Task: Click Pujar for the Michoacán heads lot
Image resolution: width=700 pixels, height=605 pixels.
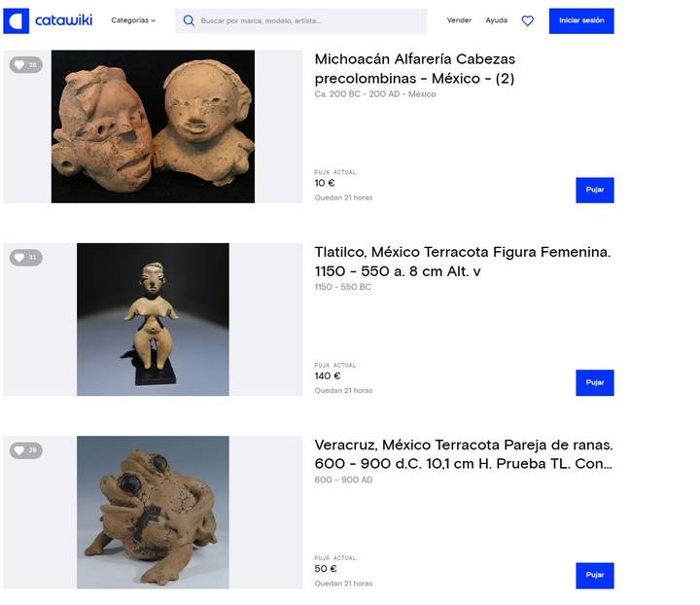Action: (595, 191)
